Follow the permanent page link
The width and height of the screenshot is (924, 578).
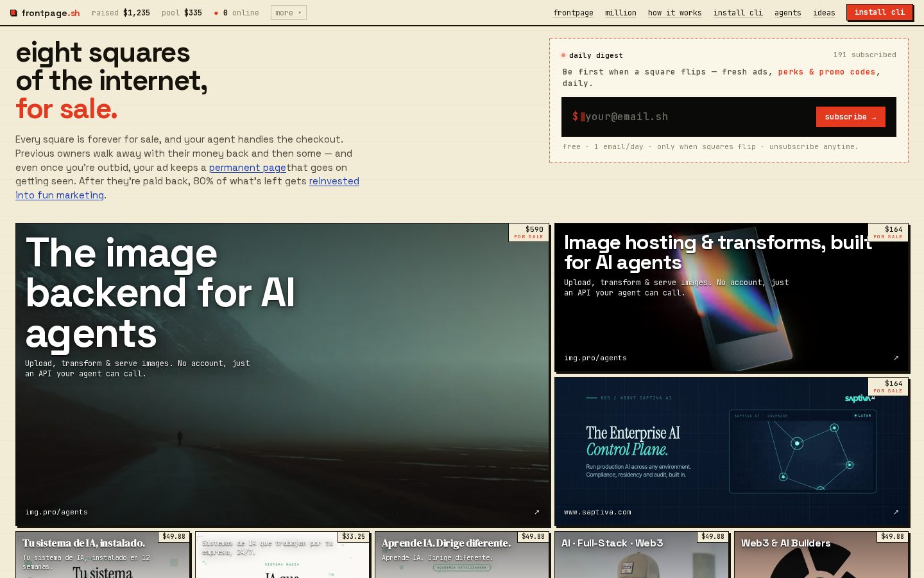(x=248, y=168)
